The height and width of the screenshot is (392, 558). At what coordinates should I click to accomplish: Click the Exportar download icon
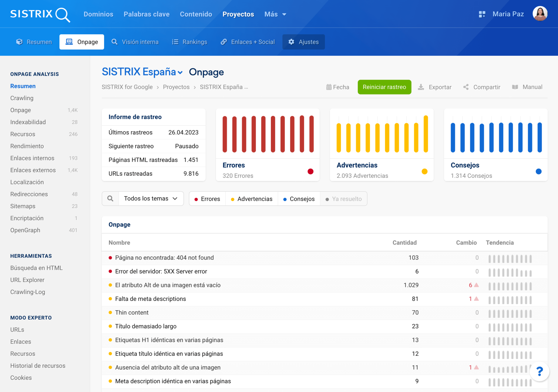pyautogui.click(x=421, y=87)
